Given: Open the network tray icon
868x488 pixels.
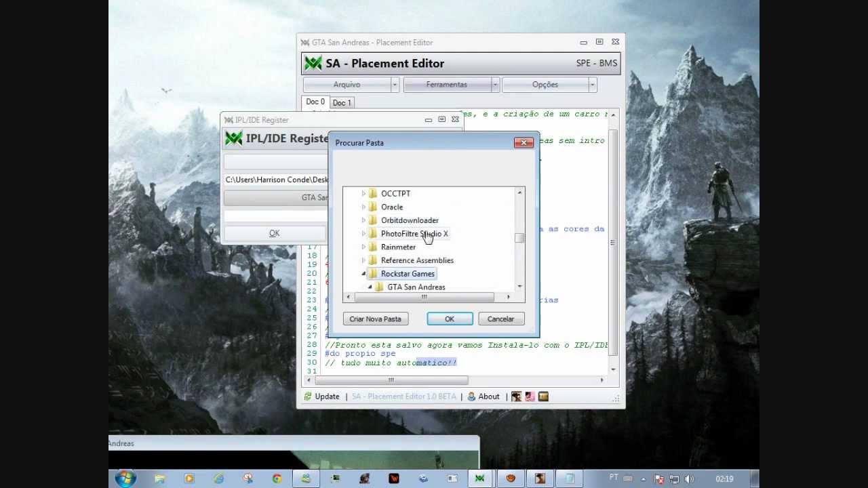Looking at the screenshot, I should [674, 479].
